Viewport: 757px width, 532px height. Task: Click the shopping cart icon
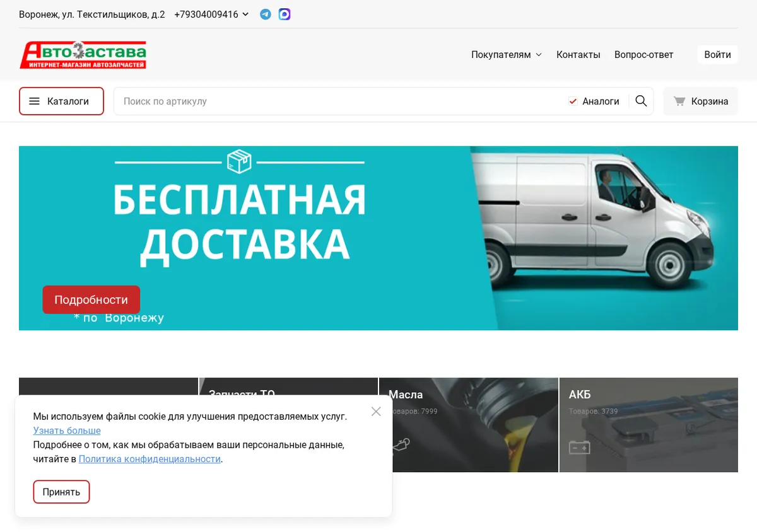(679, 101)
